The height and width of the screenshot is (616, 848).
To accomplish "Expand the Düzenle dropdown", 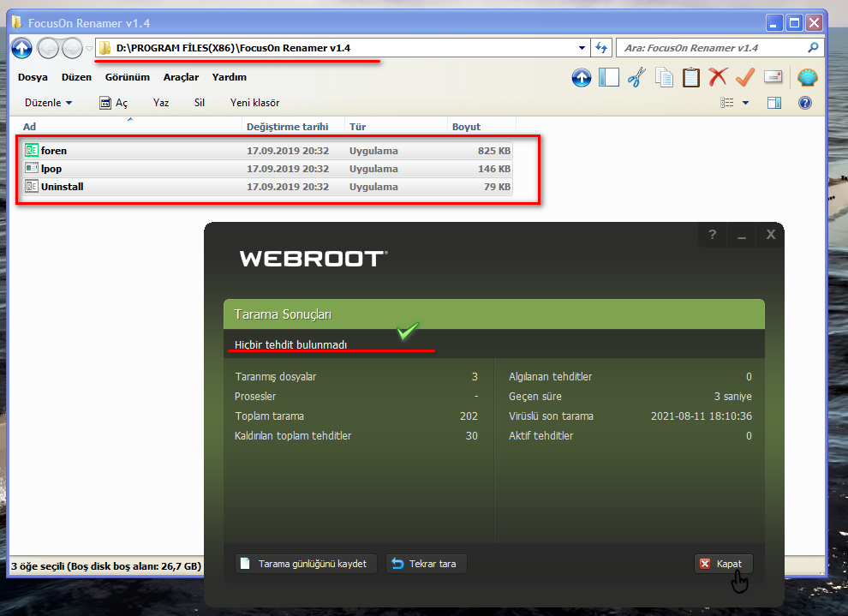I will coord(48,103).
